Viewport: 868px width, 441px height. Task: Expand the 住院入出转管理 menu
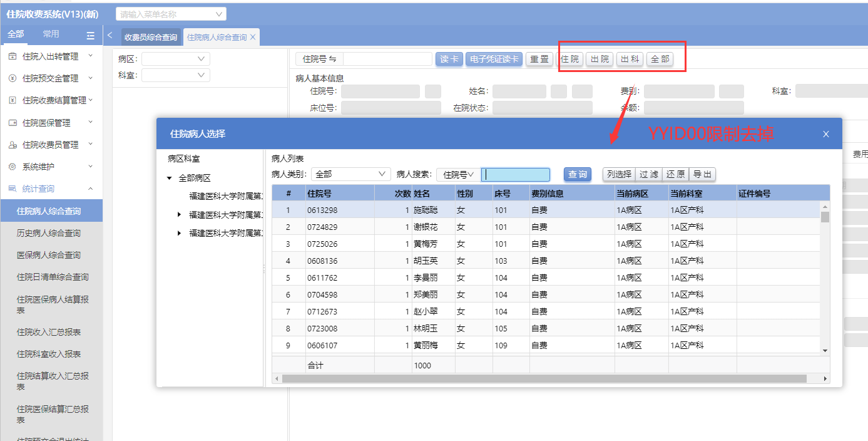[91, 56]
